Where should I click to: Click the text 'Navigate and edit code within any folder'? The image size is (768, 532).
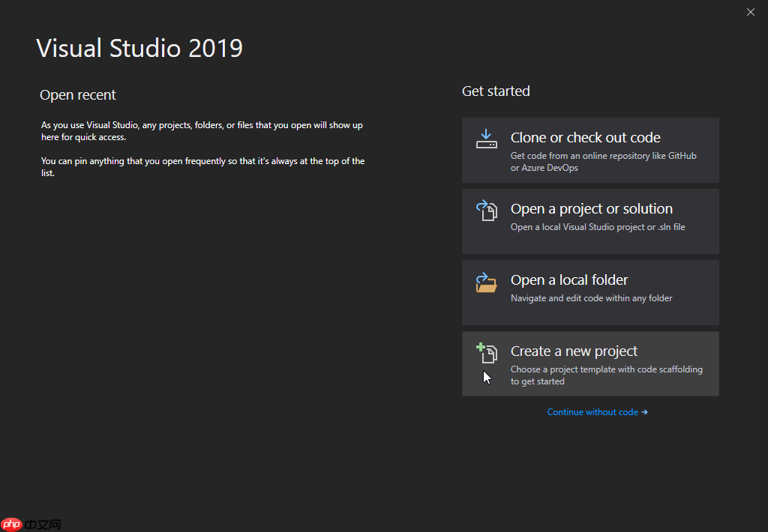[591, 298]
